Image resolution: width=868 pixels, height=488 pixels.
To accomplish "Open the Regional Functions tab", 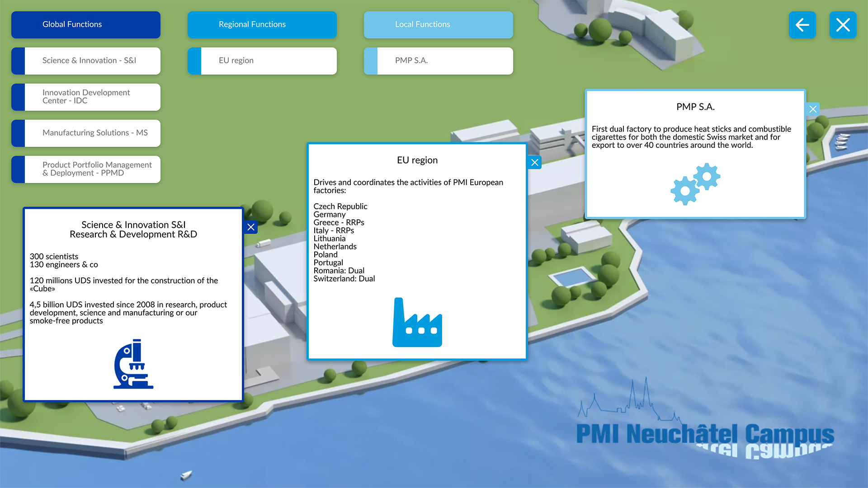I will [x=262, y=25].
